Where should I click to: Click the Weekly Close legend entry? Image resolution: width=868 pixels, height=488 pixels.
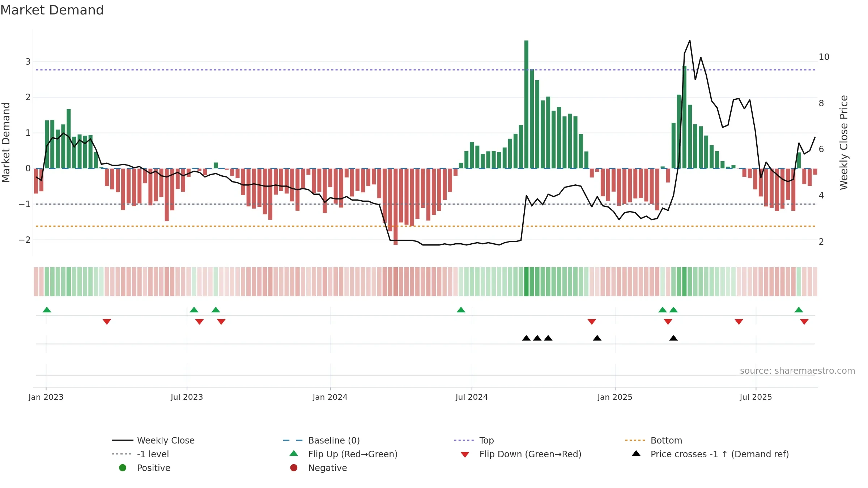(153, 440)
